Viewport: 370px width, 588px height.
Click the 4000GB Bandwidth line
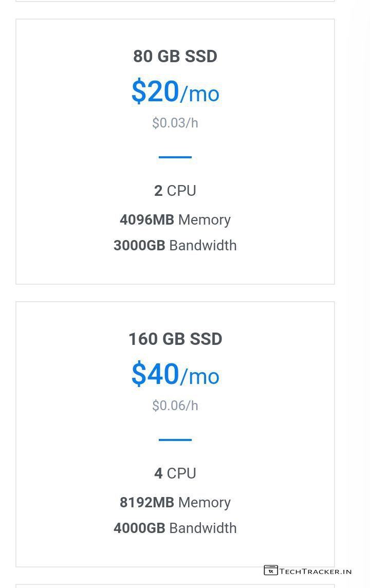175,528
